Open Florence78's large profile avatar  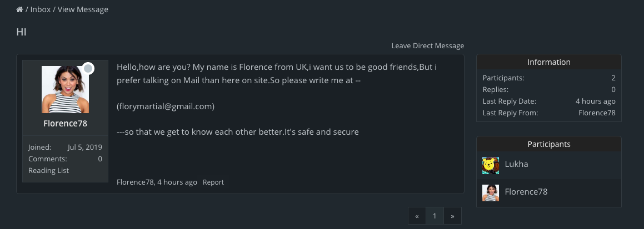coord(65,89)
